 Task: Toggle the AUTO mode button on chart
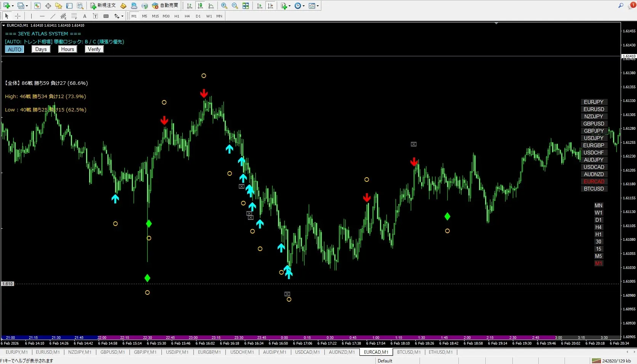click(14, 49)
